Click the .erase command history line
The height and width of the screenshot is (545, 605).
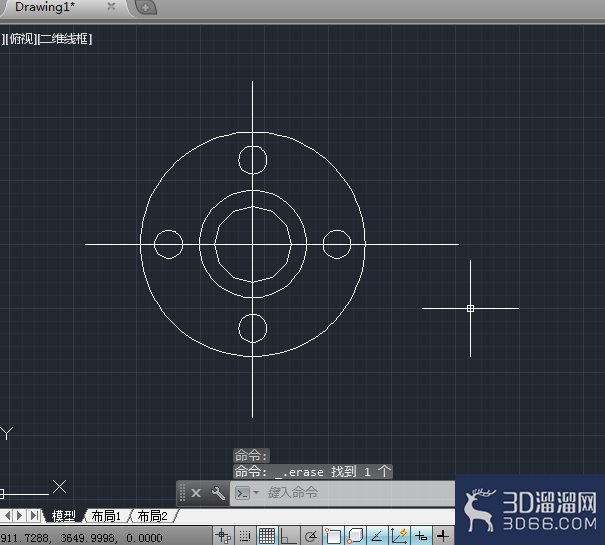[x=313, y=472]
